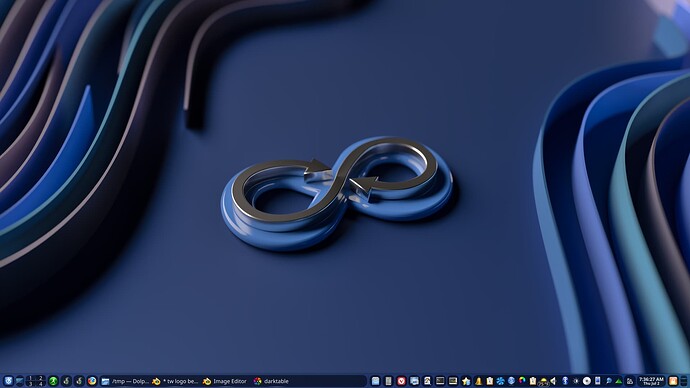This screenshot has height=388, width=690.
Task: Open the color wheel tray icon
Action: click(522, 381)
